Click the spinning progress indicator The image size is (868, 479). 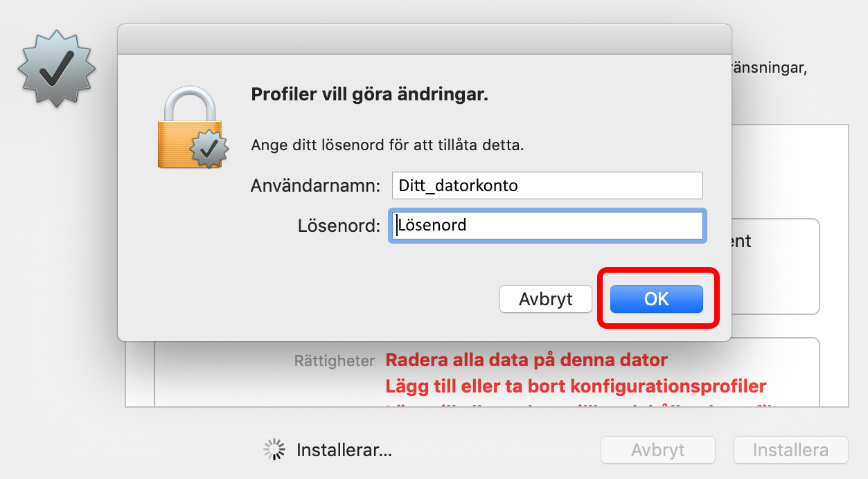click(275, 449)
